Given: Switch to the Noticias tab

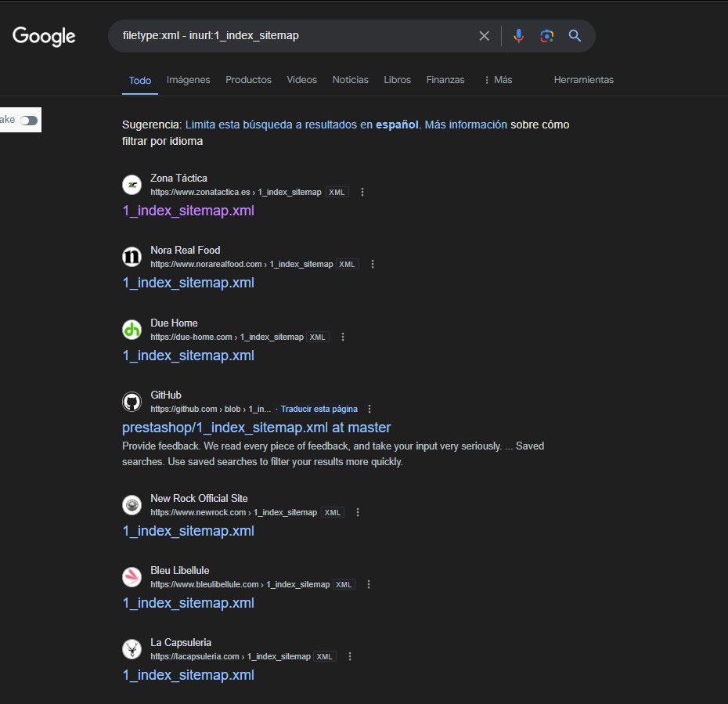Looking at the screenshot, I should pos(350,80).
